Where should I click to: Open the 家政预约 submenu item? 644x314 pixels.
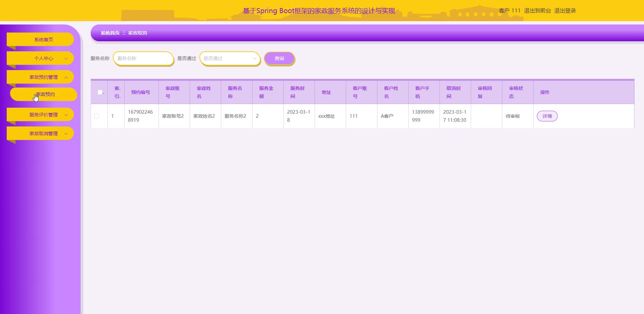pyautogui.click(x=44, y=94)
